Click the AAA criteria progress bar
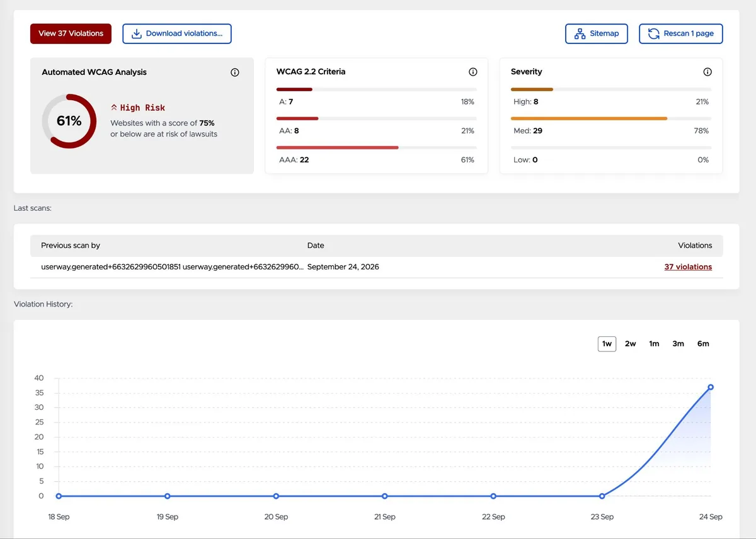756x539 pixels. (x=376, y=147)
